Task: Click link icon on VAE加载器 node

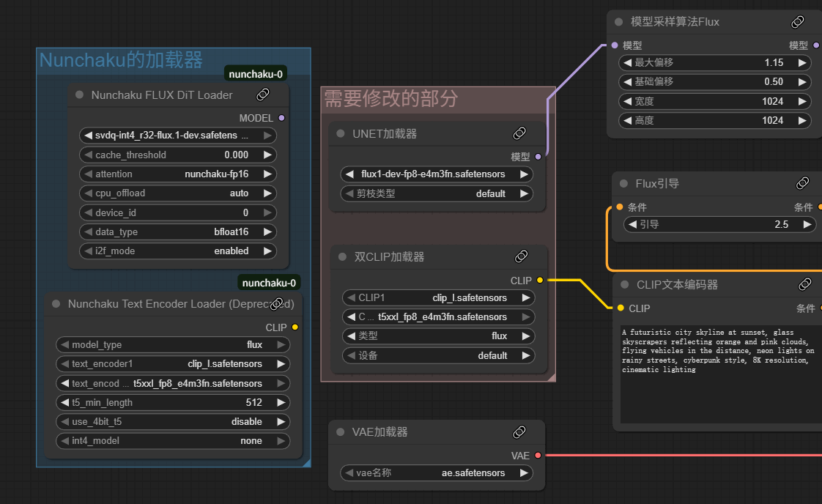Action: tap(519, 431)
